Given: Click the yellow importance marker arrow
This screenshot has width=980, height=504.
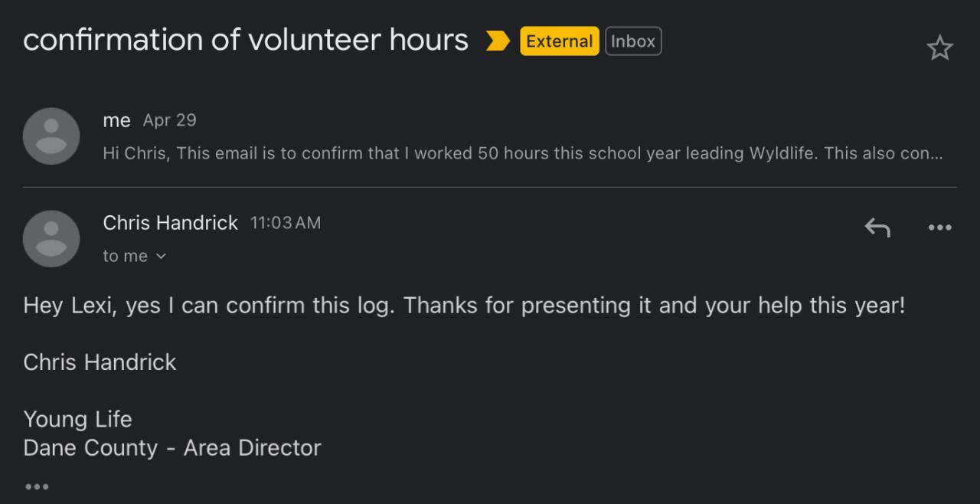Looking at the screenshot, I should tap(498, 41).
